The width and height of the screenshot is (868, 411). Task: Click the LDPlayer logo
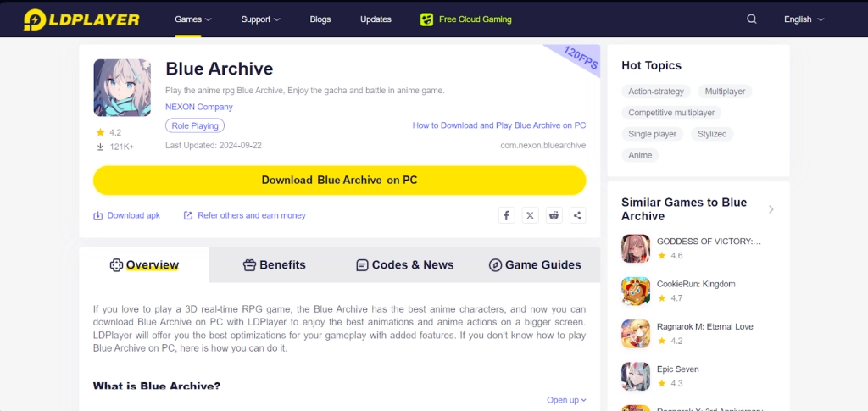tap(81, 19)
